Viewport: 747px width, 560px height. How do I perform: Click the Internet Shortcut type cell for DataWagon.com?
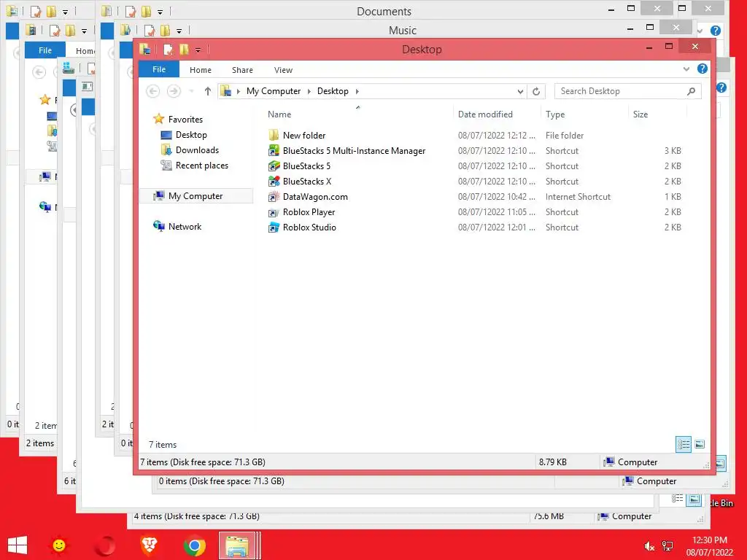578,197
